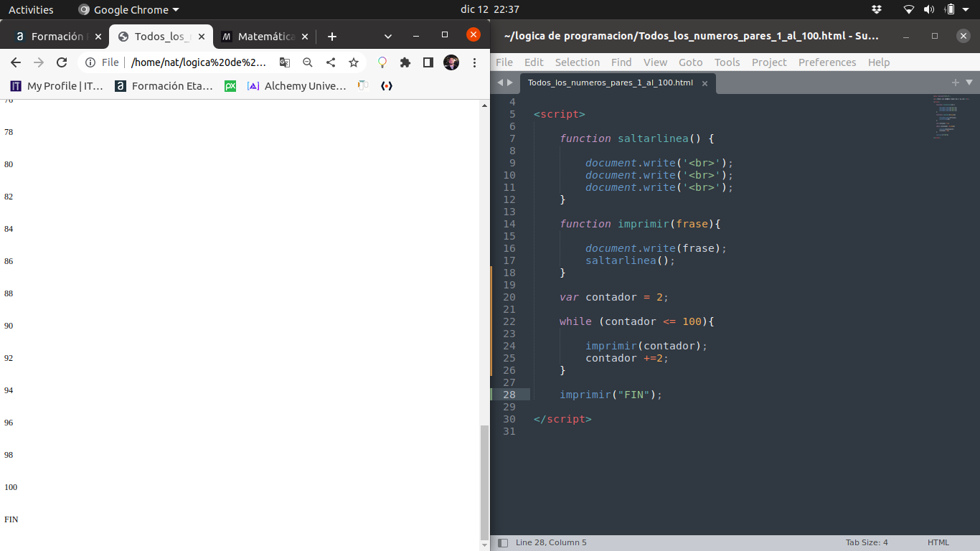Open Dropbox tray icon
Screen dimensions: 980x551
coord(877,10)
